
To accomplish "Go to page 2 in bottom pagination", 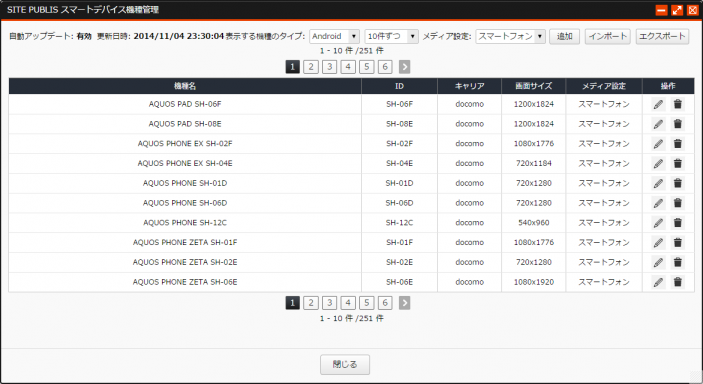I will (x=311, y=303).
